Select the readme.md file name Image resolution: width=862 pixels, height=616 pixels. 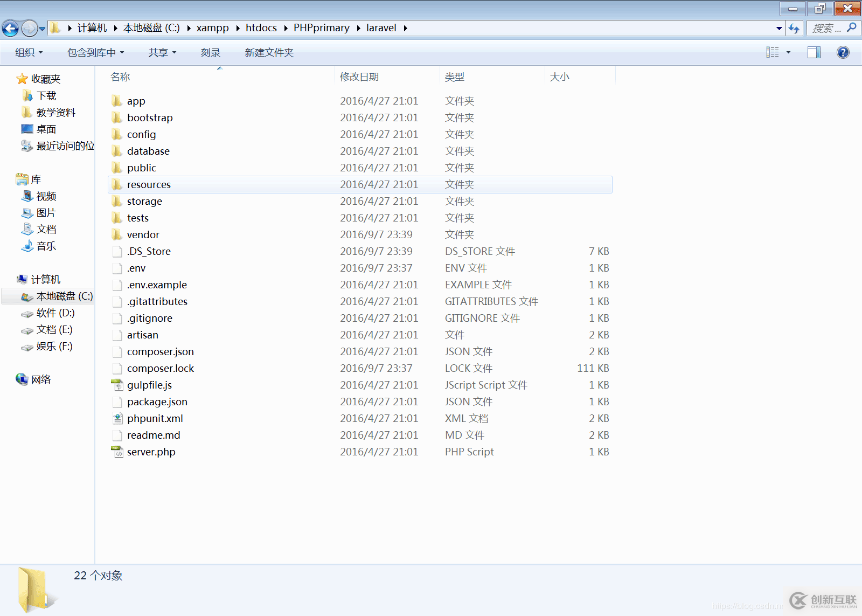pyautogui.click(x=154, y=435)
